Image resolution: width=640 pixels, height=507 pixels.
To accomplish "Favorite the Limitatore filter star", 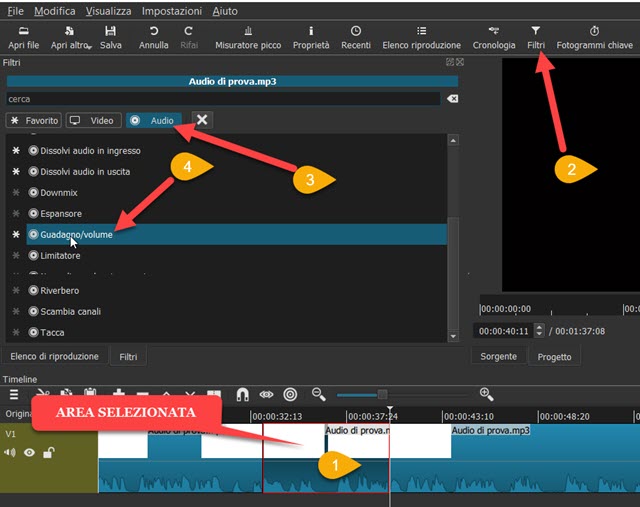I will point(16,256).
